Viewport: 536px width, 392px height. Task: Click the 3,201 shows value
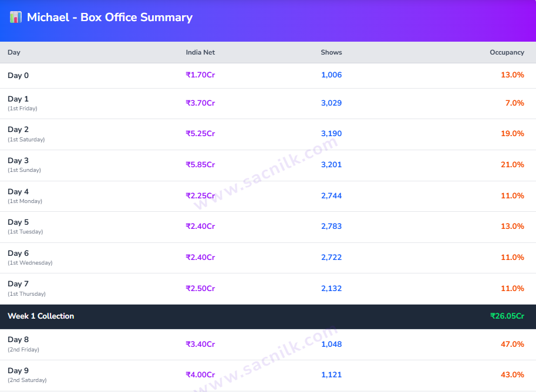point(331,165)
